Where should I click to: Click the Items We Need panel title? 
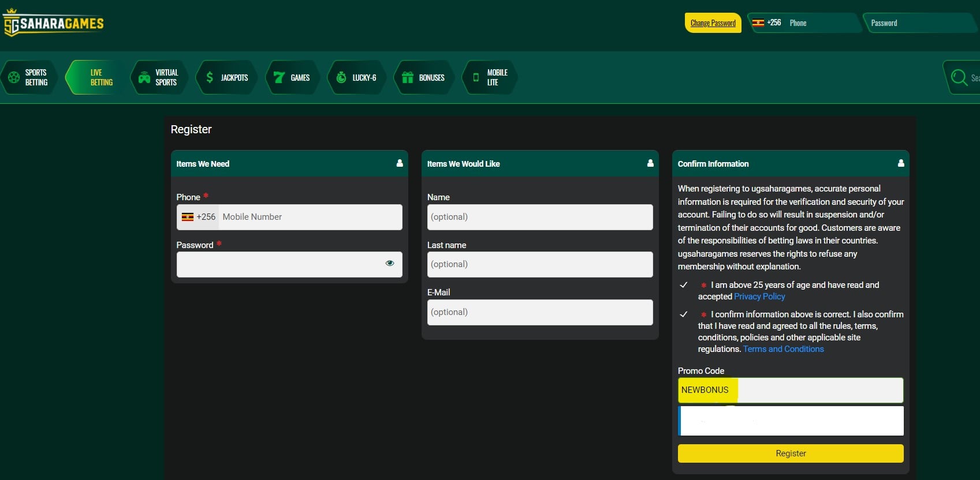tap(203, 164)
